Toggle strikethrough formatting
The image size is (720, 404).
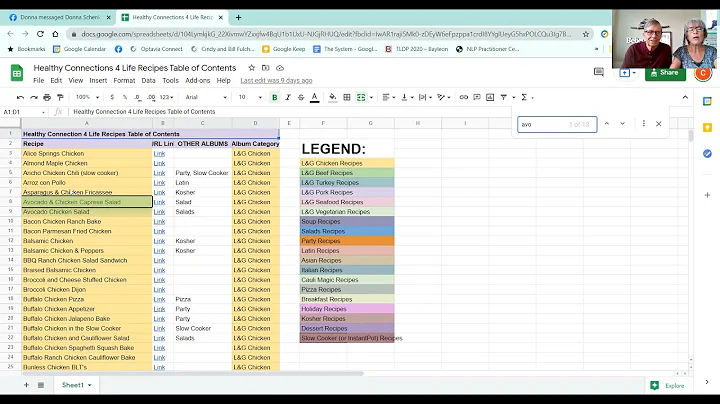tap(301, 97)
